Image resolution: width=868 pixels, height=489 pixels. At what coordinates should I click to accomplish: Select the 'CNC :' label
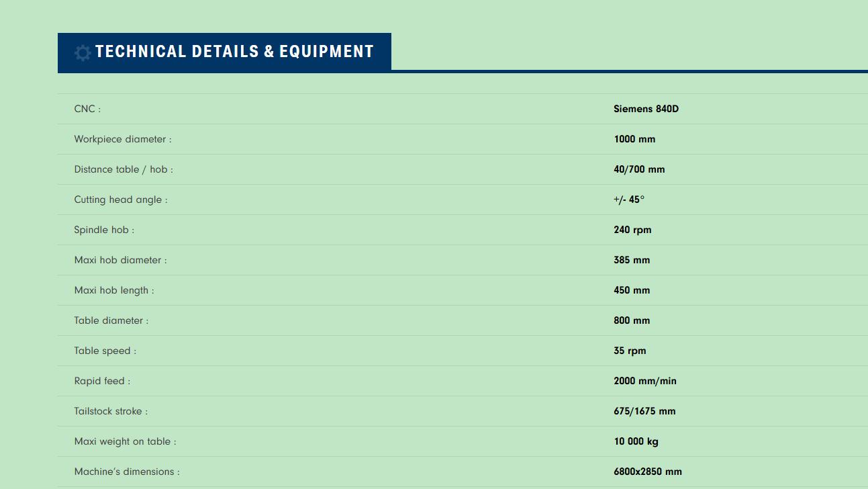pos(87,109)
